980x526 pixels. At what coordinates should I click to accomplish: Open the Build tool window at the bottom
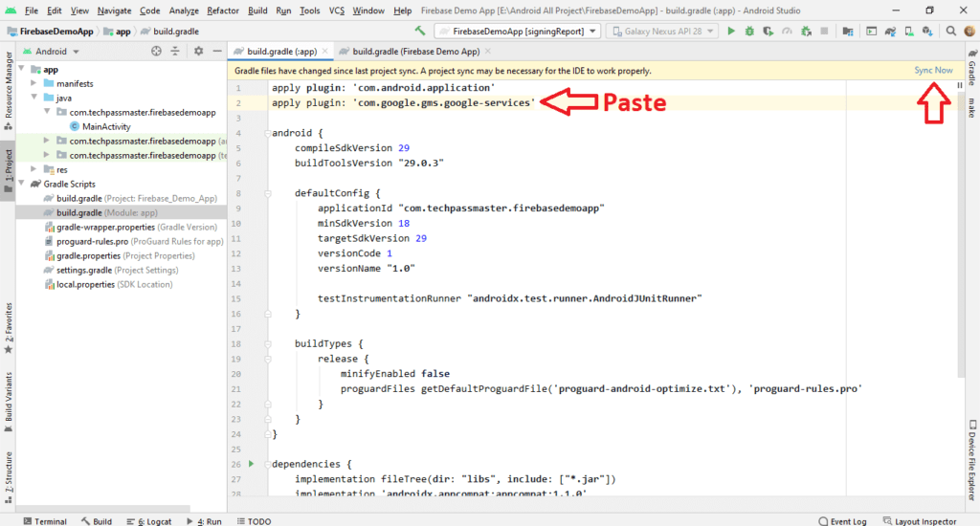click(x=97, y=521)
